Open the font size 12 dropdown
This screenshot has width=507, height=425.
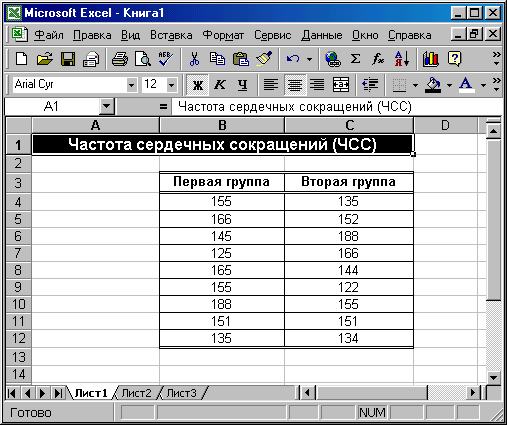pyautogui.click(x=171, y=85)
